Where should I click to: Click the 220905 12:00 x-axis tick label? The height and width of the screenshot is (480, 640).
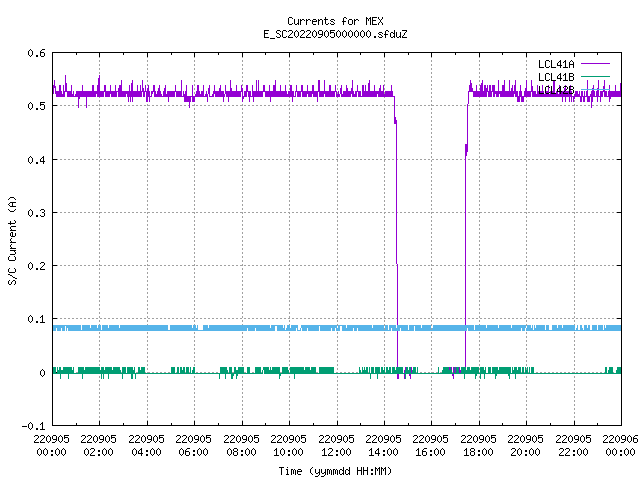click(336, 445)
